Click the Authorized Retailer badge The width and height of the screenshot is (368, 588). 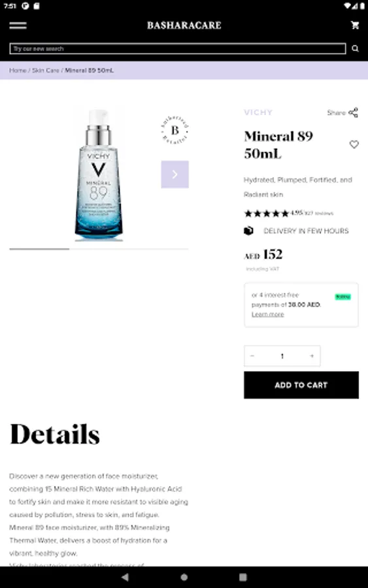[x=175, y=130]
